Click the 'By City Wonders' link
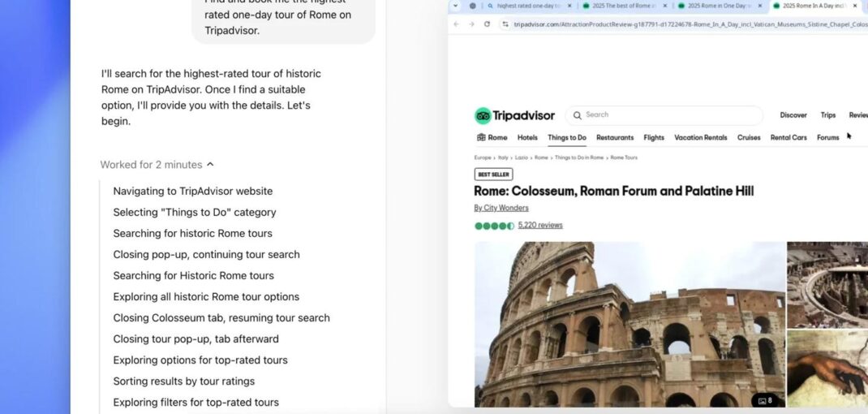This screenshot has height=414, width=868. click(501, 208)
